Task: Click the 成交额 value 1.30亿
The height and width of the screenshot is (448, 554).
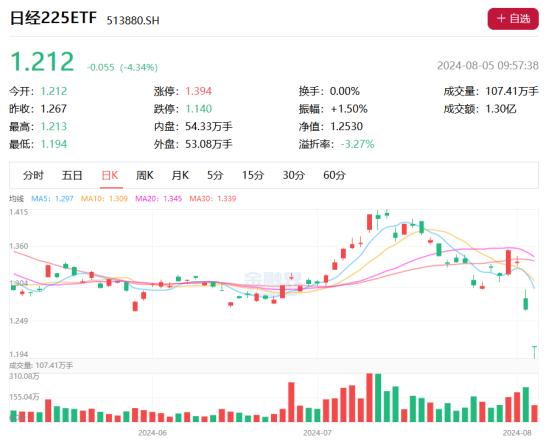Action: click(x=501, y=109)
